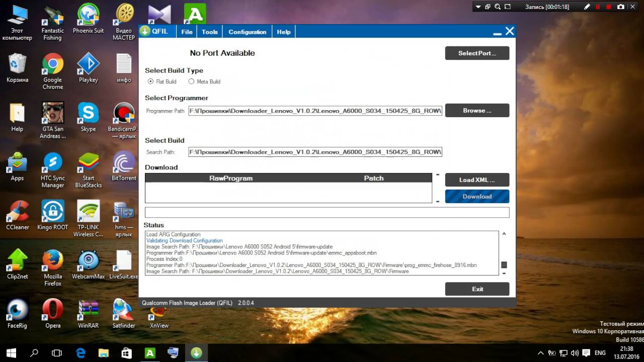Click Browse to choose programmer file
This screenshot has height=362, width=644.
coord(477,110)
